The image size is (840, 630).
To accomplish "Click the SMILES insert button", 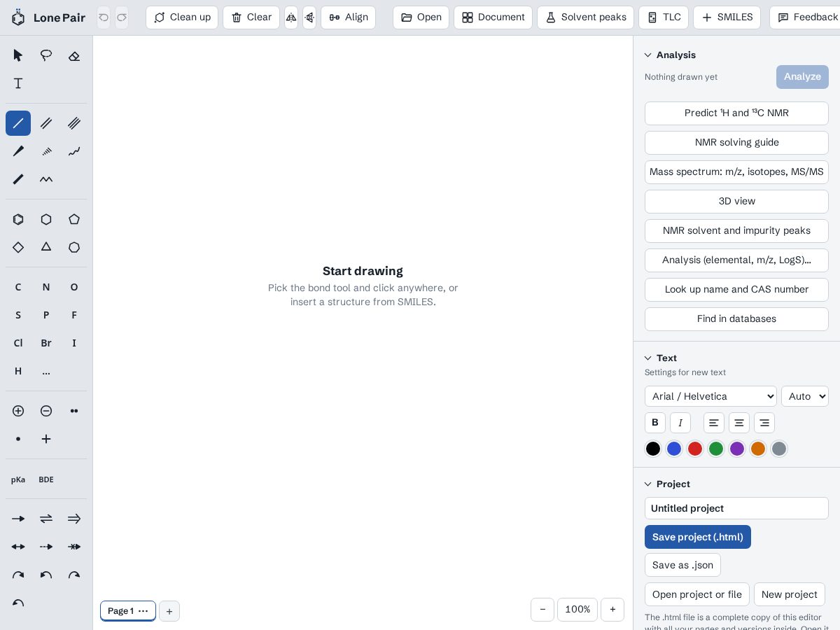I will [727, 17].
